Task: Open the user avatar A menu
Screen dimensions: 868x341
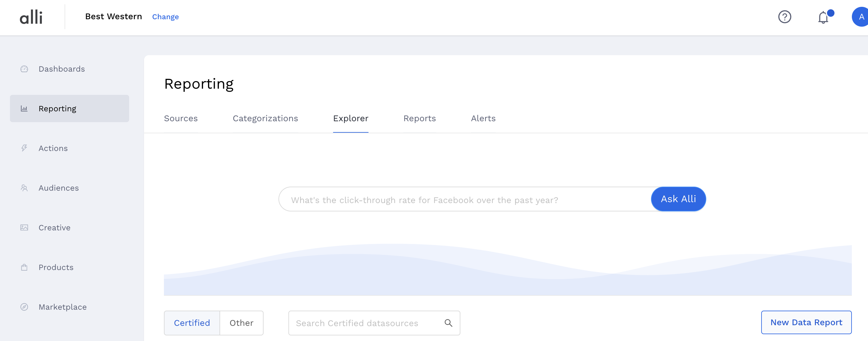Action: (x=860, y=17)
